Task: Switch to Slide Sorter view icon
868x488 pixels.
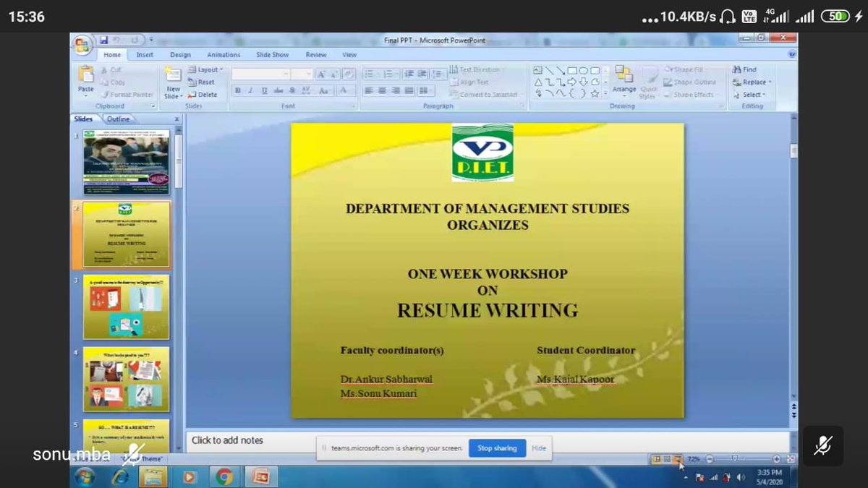Action: tap(667, 459)
